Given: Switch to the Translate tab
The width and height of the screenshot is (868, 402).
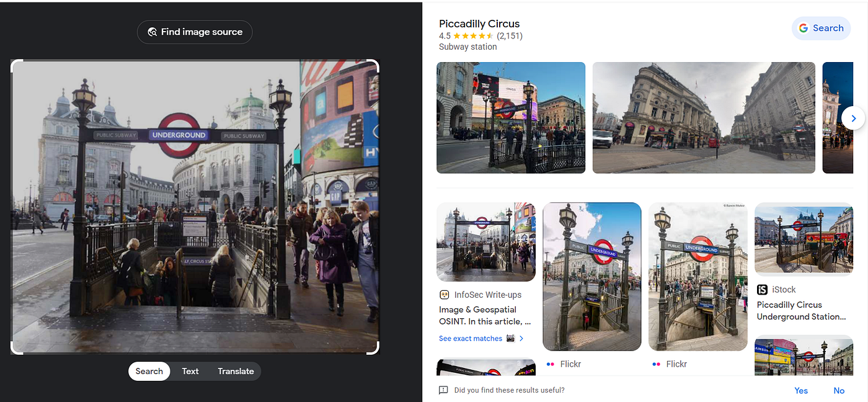Looking at the screenshot, I should pos(236,371).
